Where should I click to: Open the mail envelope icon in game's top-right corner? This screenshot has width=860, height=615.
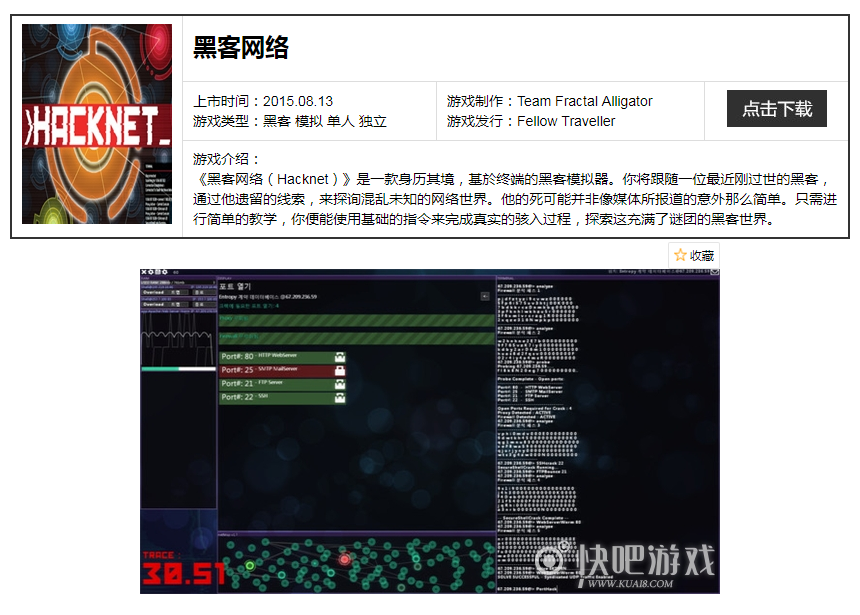(x=715, y=272)
